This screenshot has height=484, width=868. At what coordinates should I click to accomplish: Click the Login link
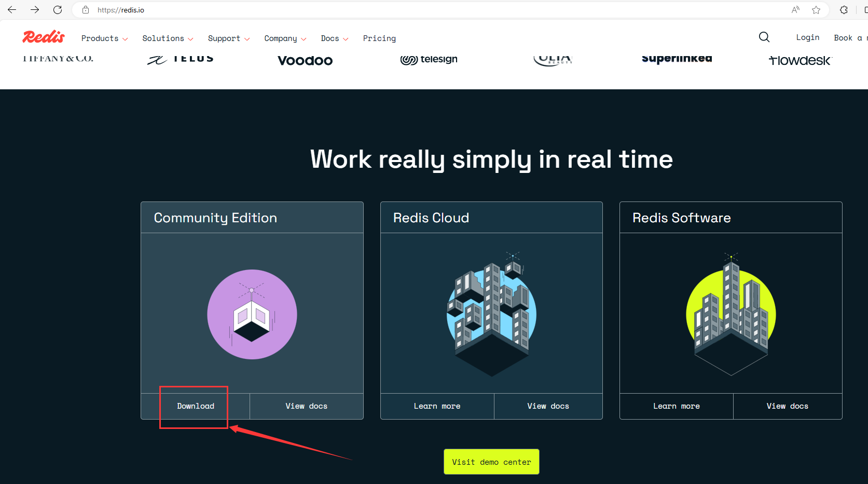point(808,37)
